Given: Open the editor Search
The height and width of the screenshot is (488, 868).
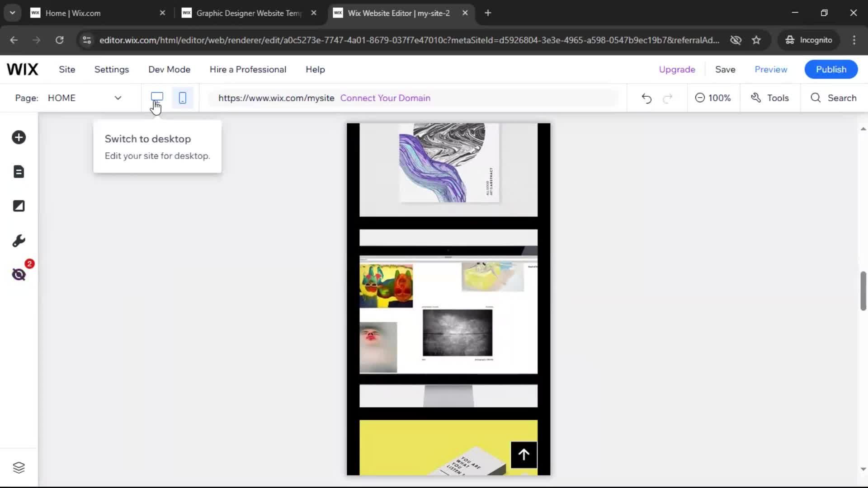Looking at the screenshot, I should [x=834, y=98].
